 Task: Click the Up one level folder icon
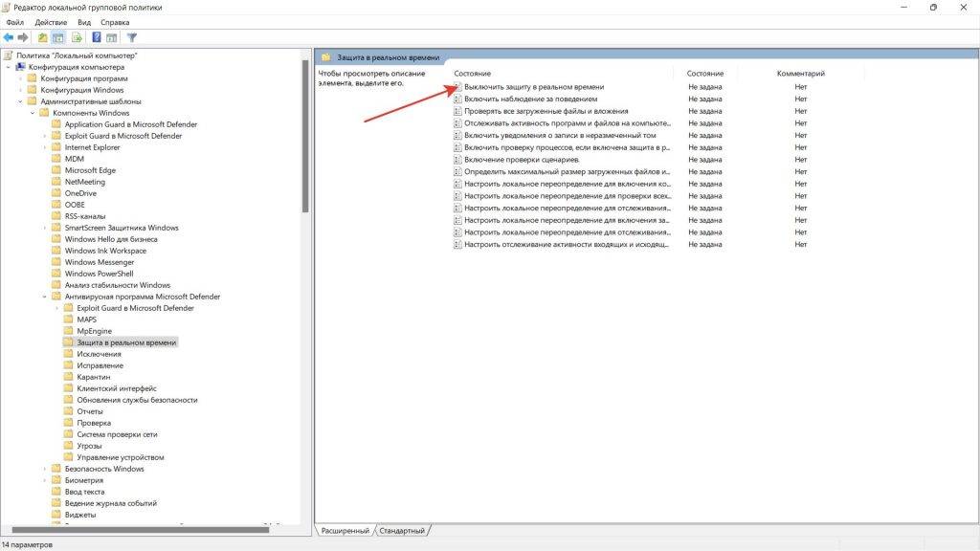tap(42, 37)
